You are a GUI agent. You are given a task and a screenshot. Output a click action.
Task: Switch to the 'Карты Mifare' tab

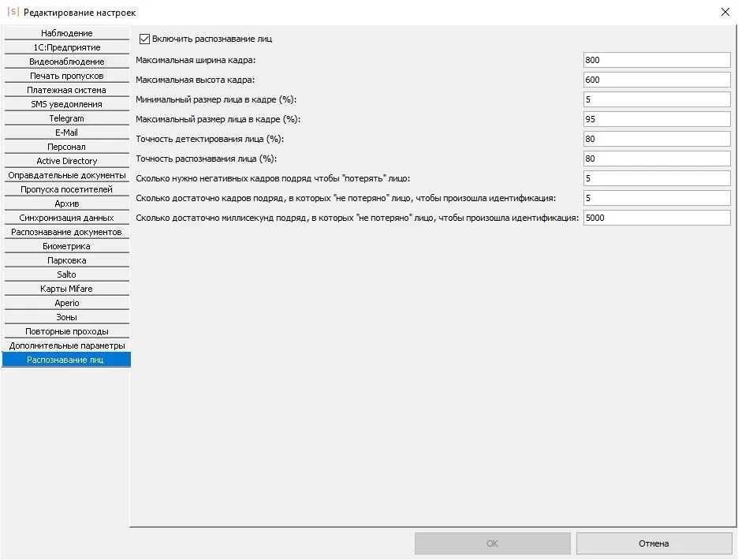[x=66, y=289]
